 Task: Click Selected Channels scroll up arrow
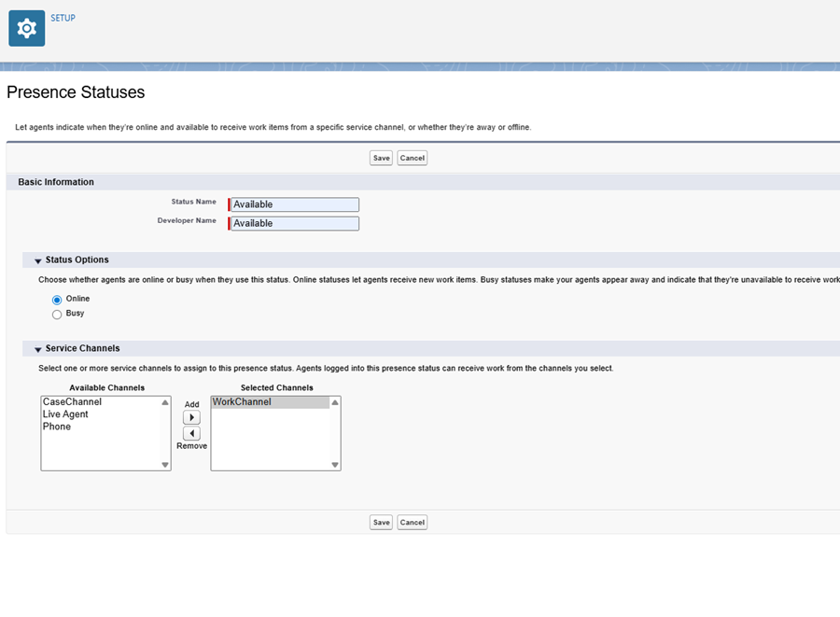tap(335, 402)
